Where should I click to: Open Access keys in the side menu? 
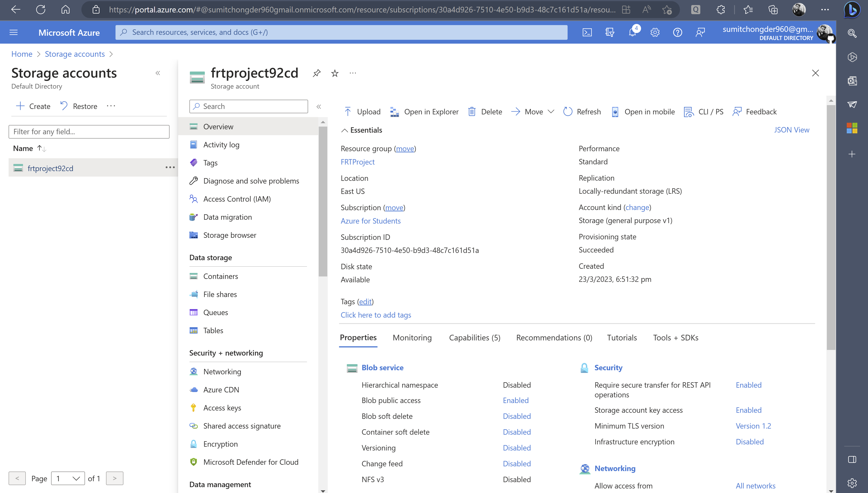click(x=222, y=408)
